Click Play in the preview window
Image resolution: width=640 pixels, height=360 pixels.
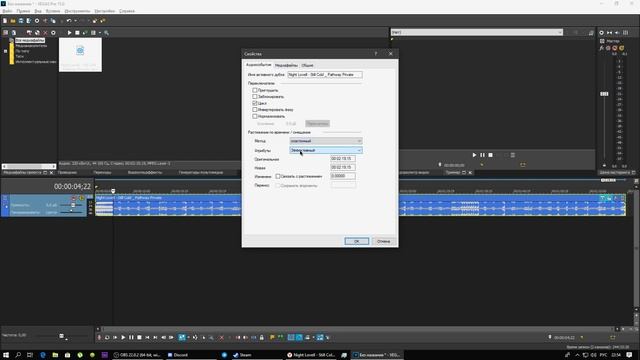(474, 155)
